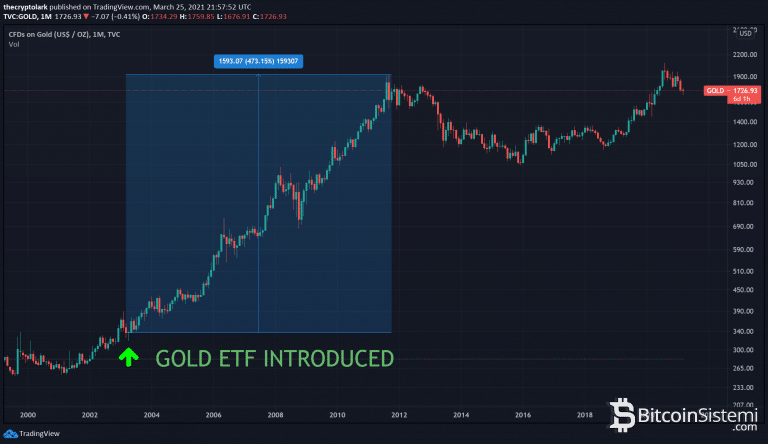Screen dimensions: 768x444
Task: Click inside the blue measurement rectangle
Action: (200, 200)
